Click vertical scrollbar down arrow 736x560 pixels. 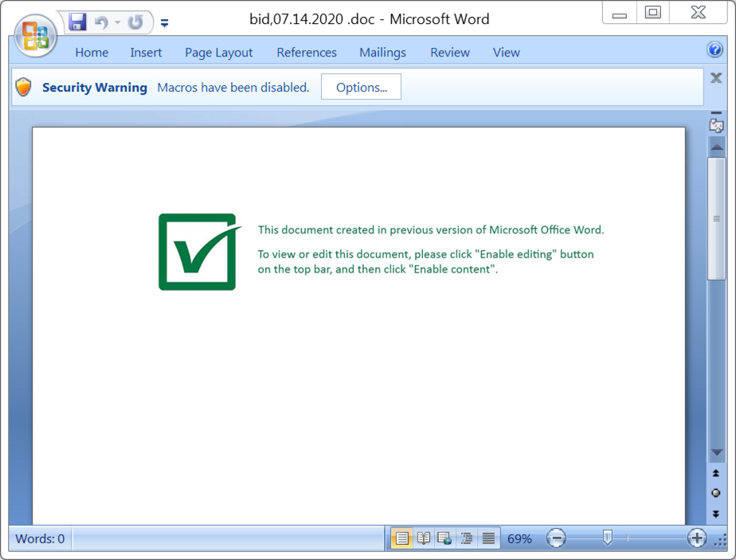coord(717,452)
